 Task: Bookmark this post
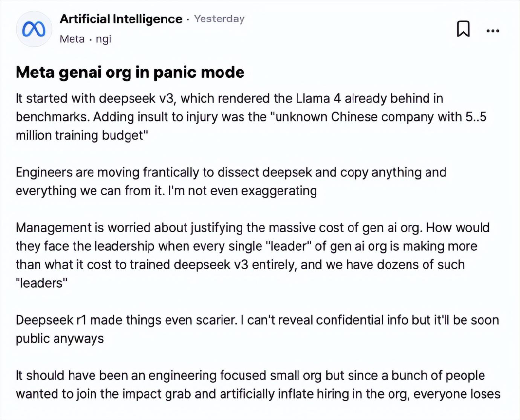(463, 29)
